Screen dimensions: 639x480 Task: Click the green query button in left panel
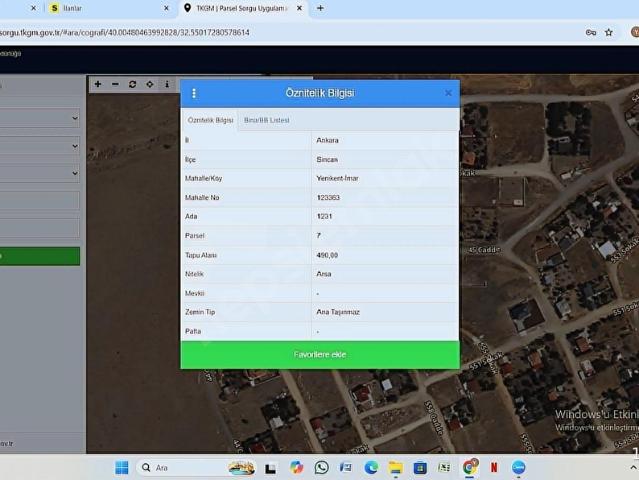pyautogui.click(x=40, y=256)
